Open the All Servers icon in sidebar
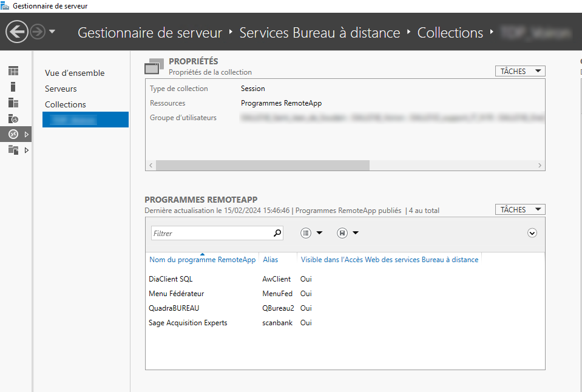The height and width of the screenshot is (392, 582). point(13,103)
